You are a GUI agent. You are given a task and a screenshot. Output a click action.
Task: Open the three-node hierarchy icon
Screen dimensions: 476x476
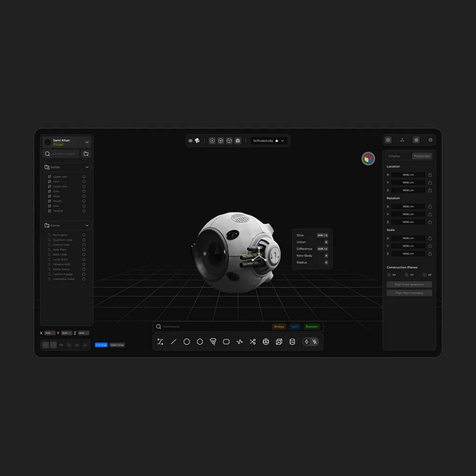point(402,140)
